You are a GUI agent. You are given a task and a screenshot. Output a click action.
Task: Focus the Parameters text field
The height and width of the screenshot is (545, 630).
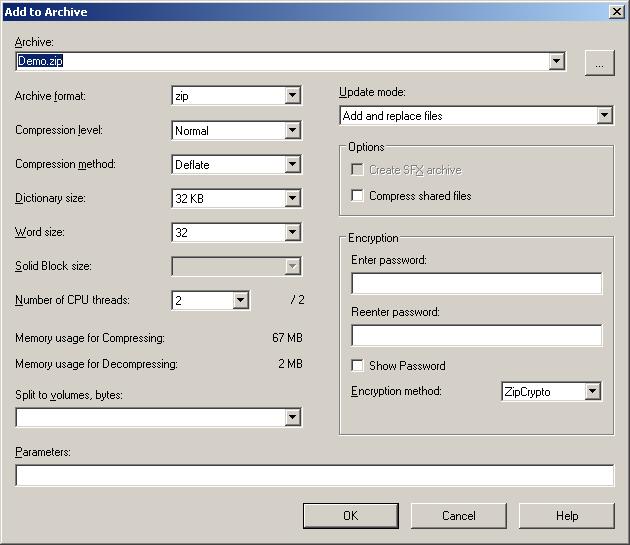click(x=315, y=475)
